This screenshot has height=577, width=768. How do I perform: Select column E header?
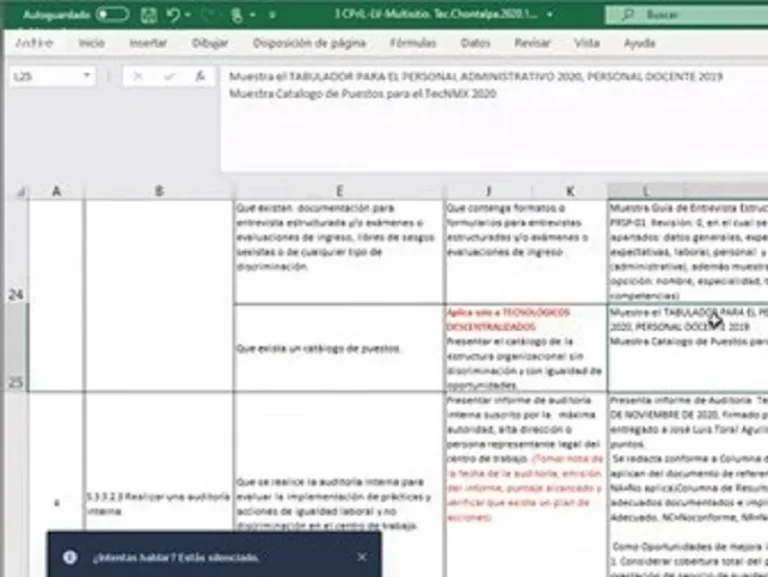point(339,191)
